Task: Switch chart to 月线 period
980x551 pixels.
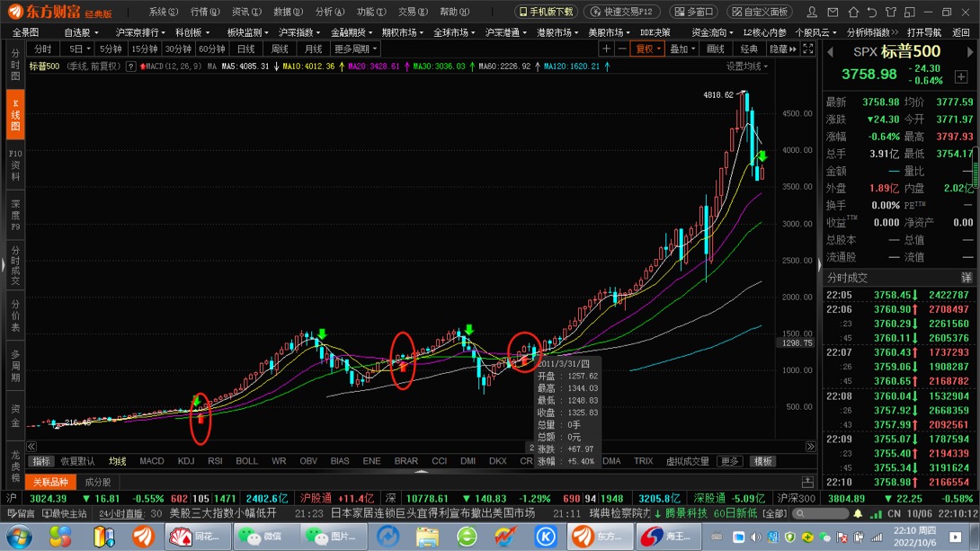Action: click(313, 49)
